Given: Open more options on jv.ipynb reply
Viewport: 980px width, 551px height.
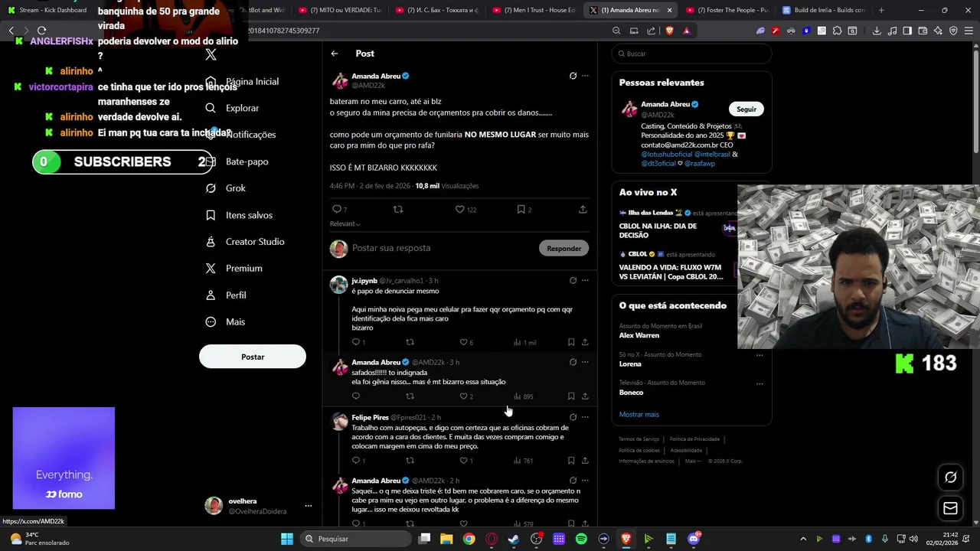Looking at the screenshot, I should pyautogui.click(x=585, y=280).
